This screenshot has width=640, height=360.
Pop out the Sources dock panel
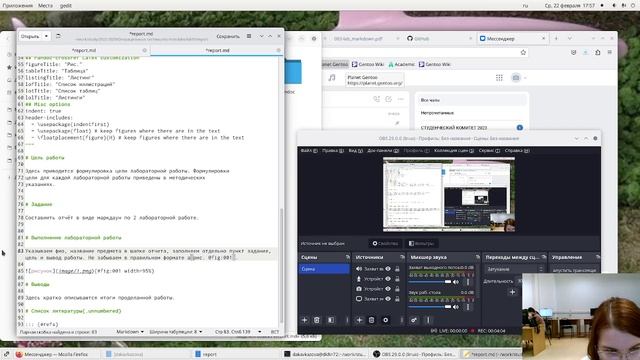[x=402, y=257]
